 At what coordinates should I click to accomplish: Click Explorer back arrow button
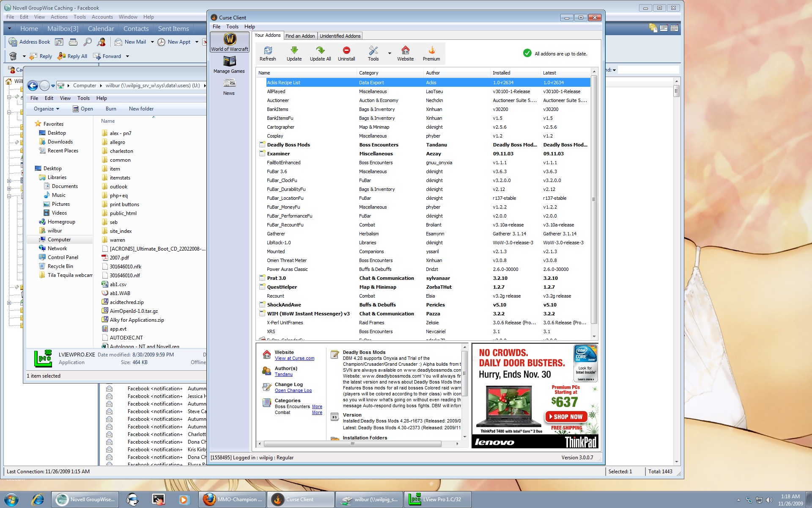click(33, 86)
